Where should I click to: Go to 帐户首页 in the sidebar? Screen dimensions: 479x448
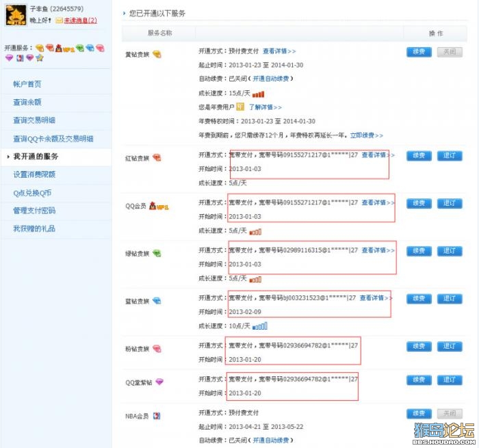pyautogui.click(x=27, y=84)
